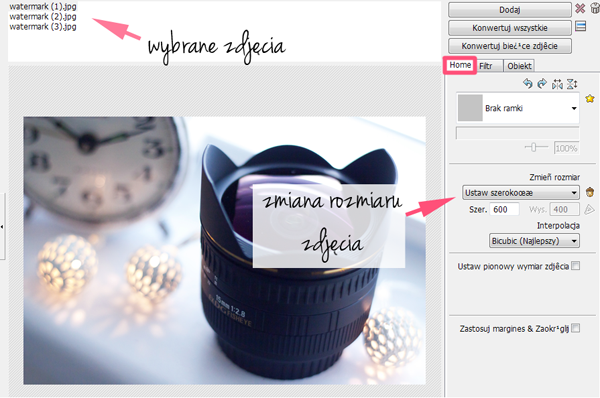This screenshot has height=398, width=600.
Task: Click the acorn icon next to resize dropdown
Action: point(590,192)
